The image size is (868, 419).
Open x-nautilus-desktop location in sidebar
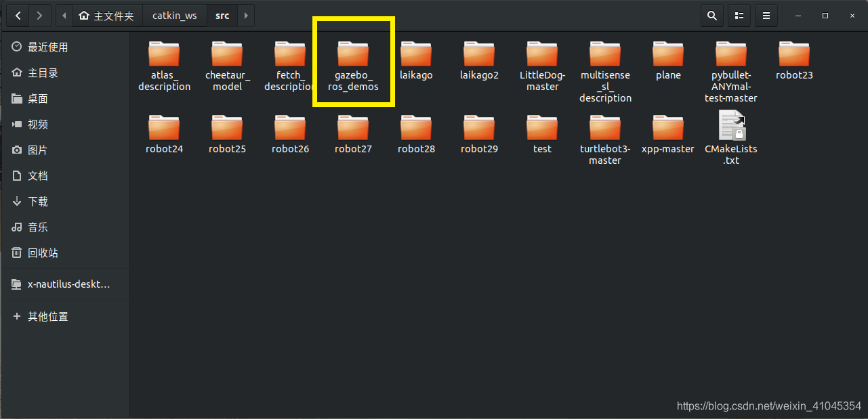(65, 285)
